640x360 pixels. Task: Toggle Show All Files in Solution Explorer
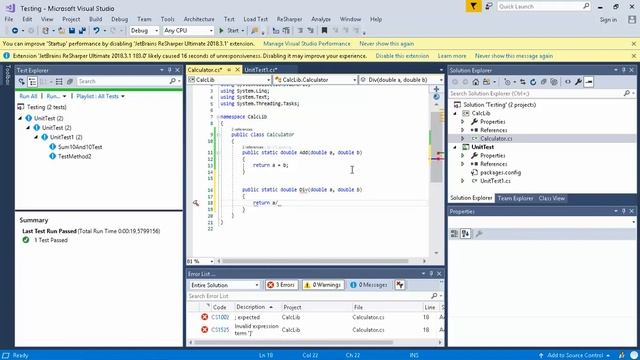553,82
